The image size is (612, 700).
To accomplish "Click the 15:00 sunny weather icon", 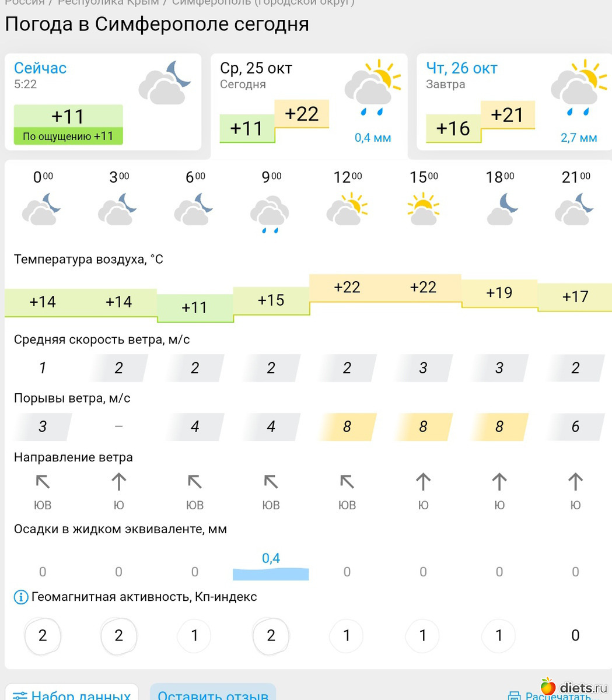I will click(x=423, y=210).
